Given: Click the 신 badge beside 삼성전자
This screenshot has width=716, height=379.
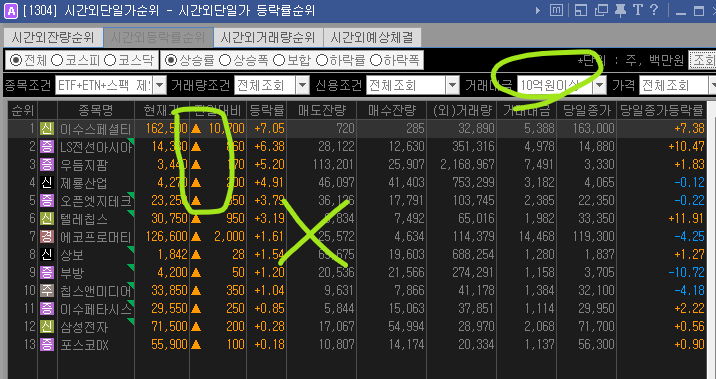Looking at the screenshot, I should [x=47, y=326].
